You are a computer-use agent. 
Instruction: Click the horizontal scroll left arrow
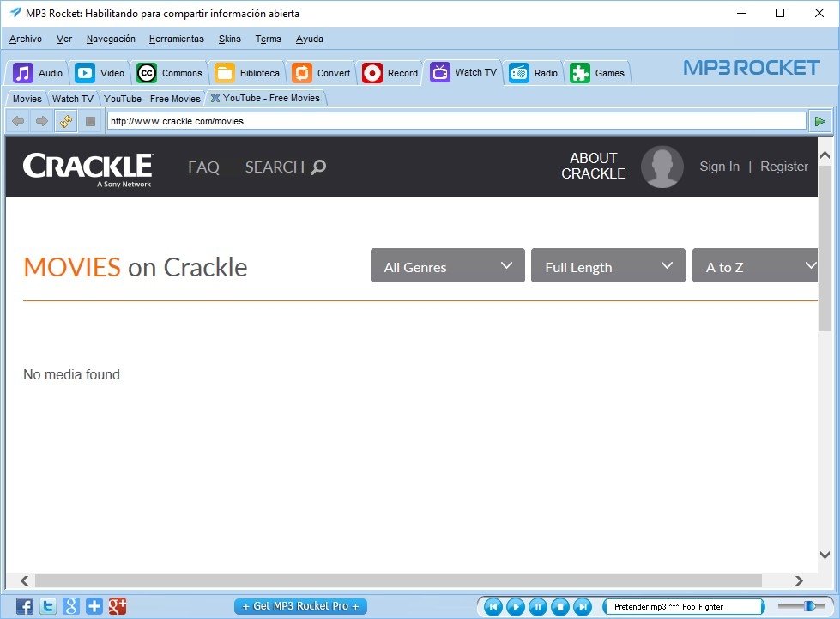25,580
